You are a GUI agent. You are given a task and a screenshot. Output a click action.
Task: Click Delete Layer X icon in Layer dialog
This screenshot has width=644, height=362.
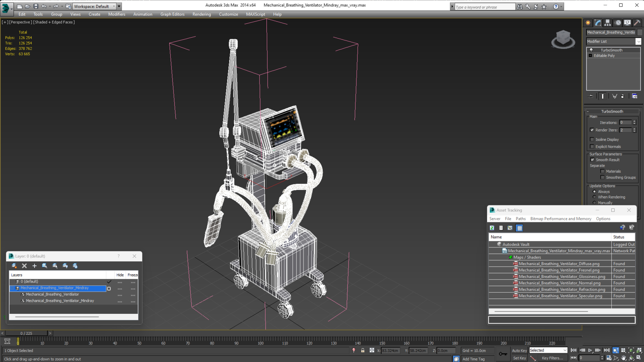(24, 265)
